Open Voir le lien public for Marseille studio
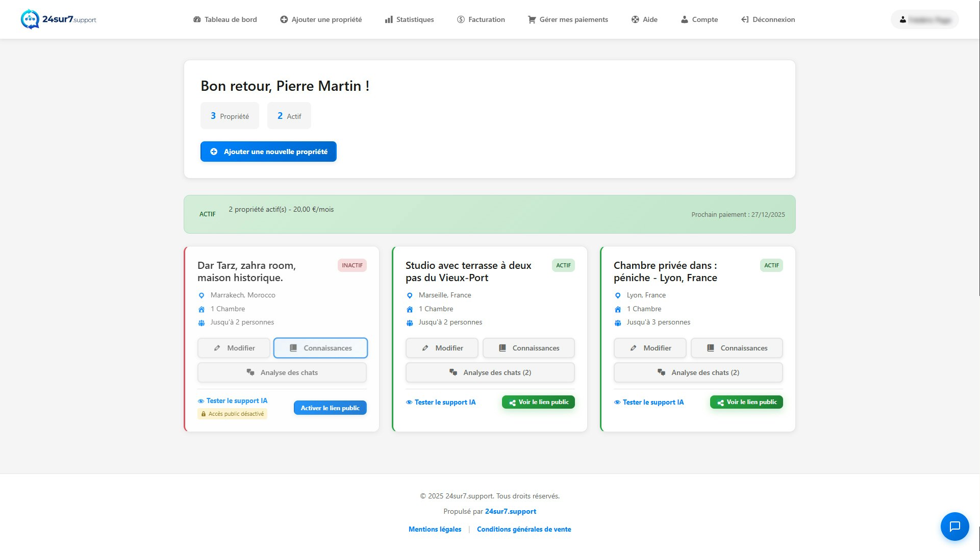Screen dimensions: 980x551 pos(538,402)
